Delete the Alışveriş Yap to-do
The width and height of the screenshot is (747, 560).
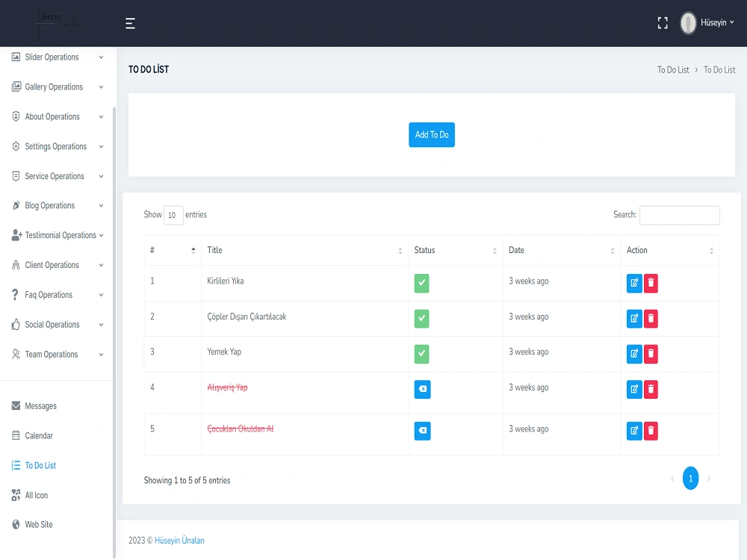(651, 389)
